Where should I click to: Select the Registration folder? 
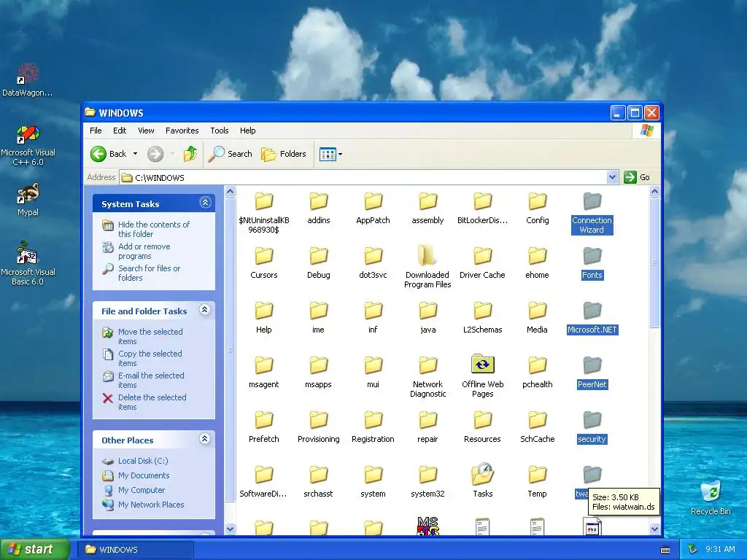pyautogui.click(x=373, y=427)
